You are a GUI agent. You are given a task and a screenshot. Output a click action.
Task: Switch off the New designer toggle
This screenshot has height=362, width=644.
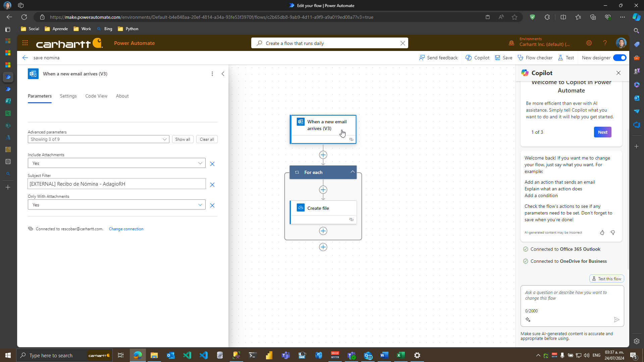pos(619,58)
